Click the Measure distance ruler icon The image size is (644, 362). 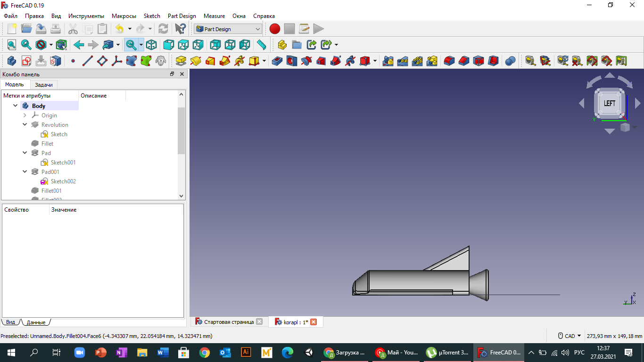[261, 45]
